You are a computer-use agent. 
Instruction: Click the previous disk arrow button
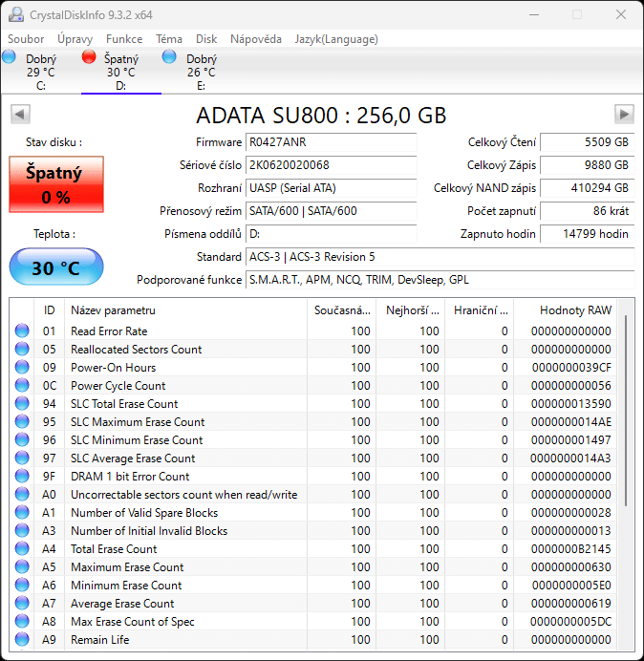tap(19, 115)
